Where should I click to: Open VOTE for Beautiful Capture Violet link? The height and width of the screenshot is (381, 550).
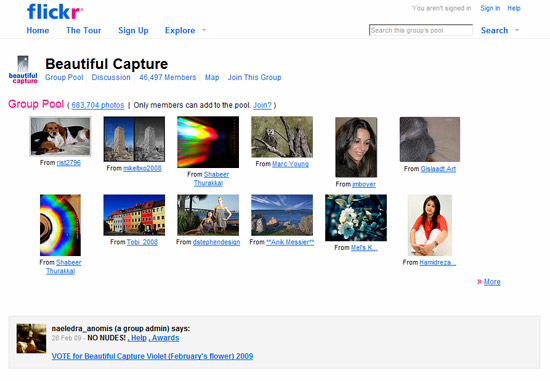152,356
